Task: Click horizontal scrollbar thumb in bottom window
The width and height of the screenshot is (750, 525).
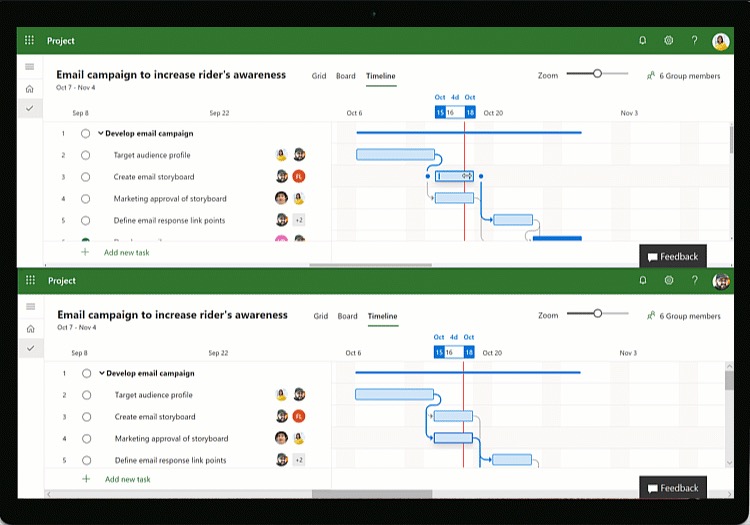Action: pyautogui.click(x=372, y=494)
